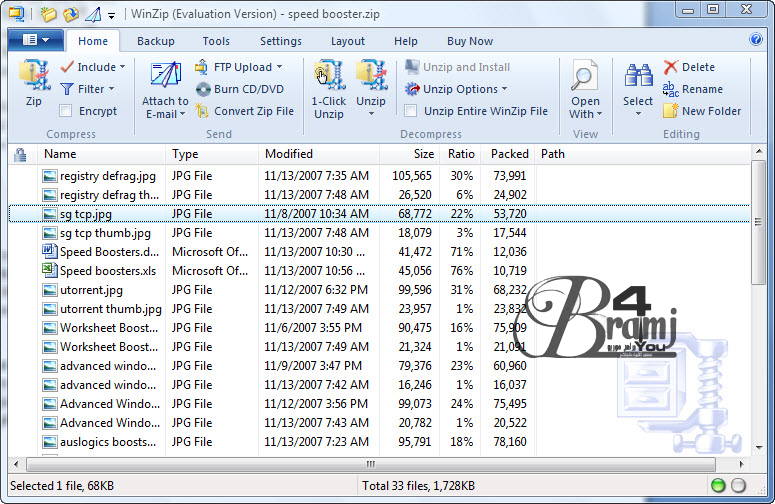Image resolution: width=775 pixels, height=504 pixels.
Task: Open the WinZip application menu dropdown
Action: 36,40
